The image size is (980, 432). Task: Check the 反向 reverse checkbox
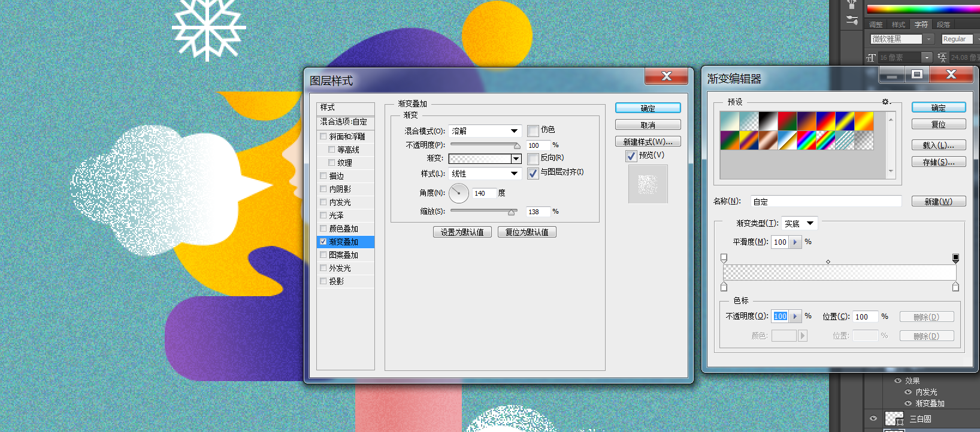[x=533, y=159]
